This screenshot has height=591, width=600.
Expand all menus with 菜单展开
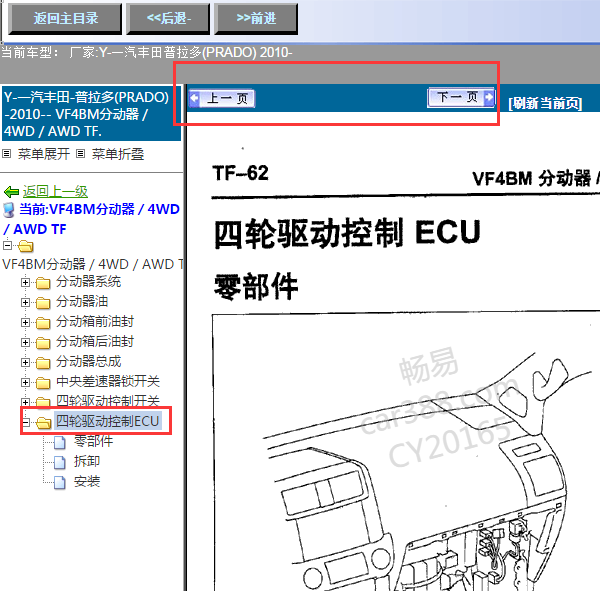point(44,154)
